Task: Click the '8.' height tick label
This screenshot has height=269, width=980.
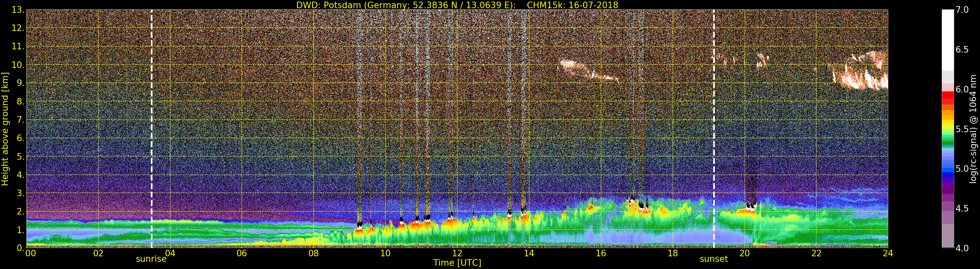Action: click(x=20, y=102)
